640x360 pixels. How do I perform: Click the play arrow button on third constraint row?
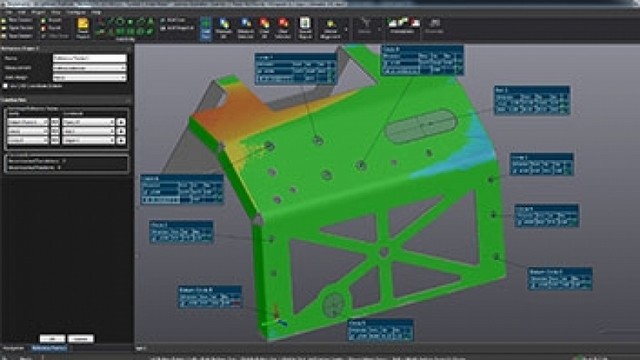121,140
